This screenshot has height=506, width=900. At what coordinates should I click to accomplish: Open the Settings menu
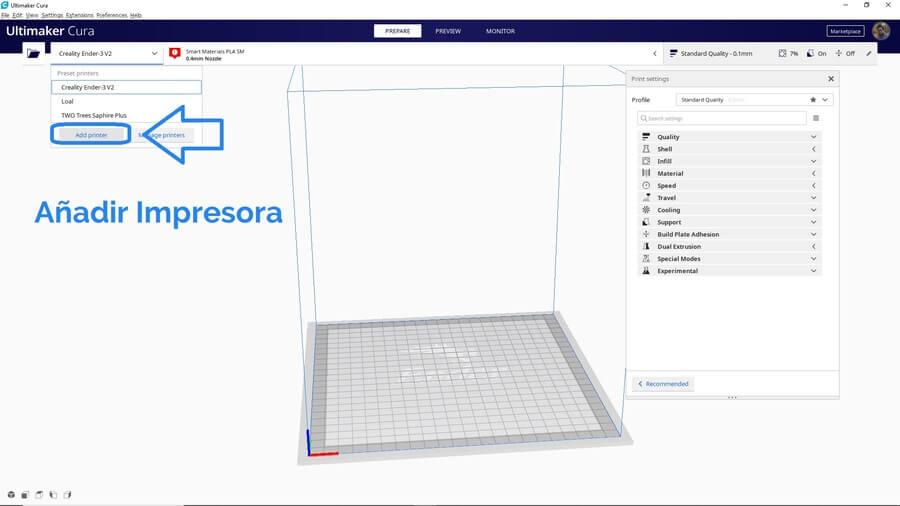click(x=52, y=15)
